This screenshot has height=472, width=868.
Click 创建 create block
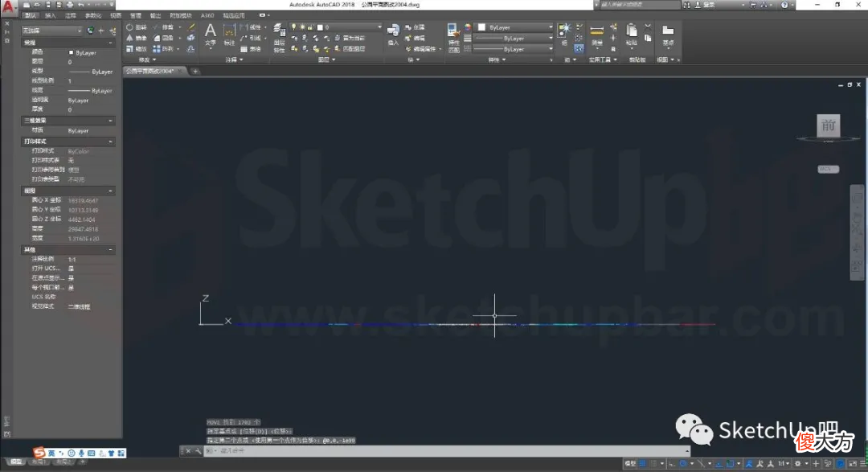[416, 27]
